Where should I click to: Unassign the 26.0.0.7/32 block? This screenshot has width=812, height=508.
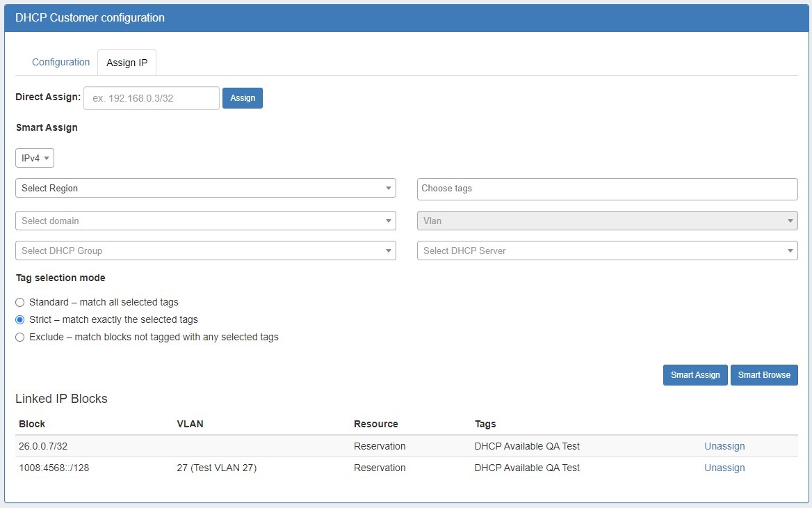tap(724, 446)
